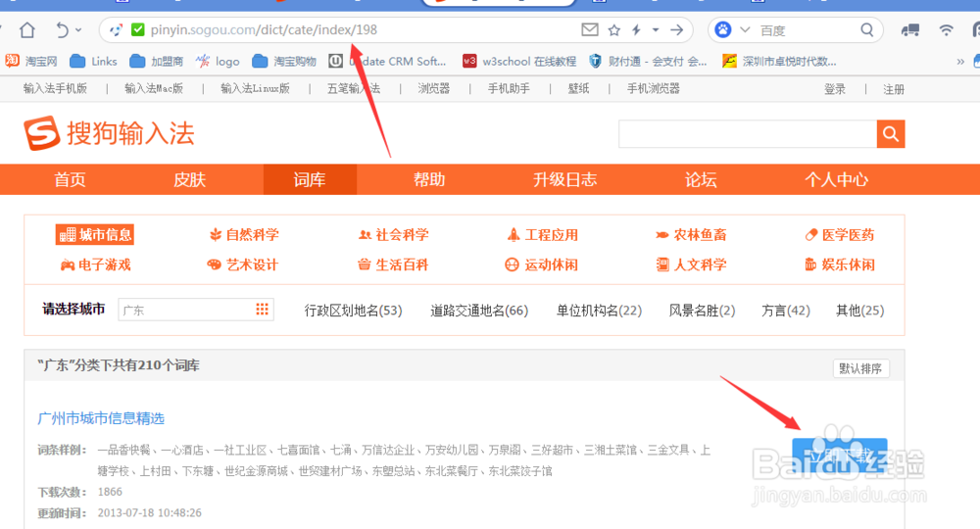Click 输入法Linux版 top link
This screenshot has width=980, height=529.
255,89
